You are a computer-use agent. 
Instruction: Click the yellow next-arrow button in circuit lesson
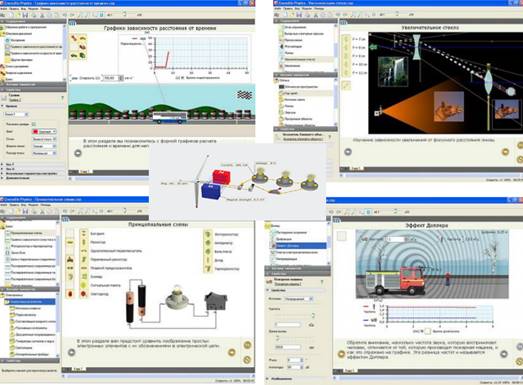[231, 352]
